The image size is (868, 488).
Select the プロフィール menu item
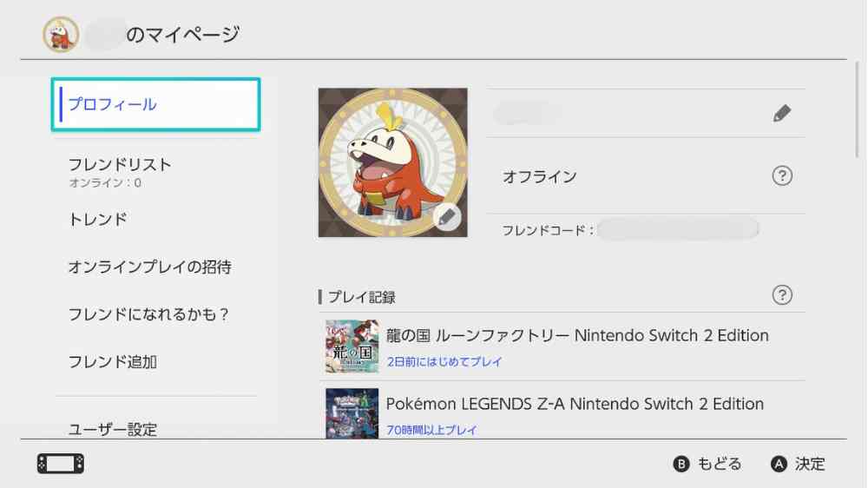[156, 104]
